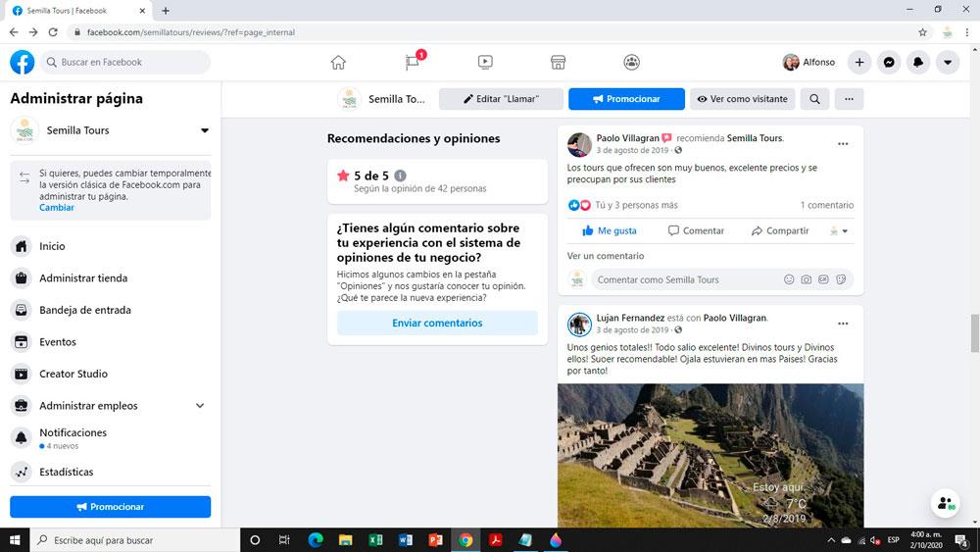
Task: Click Enviar comentarios button
Action: pos(437,324)
